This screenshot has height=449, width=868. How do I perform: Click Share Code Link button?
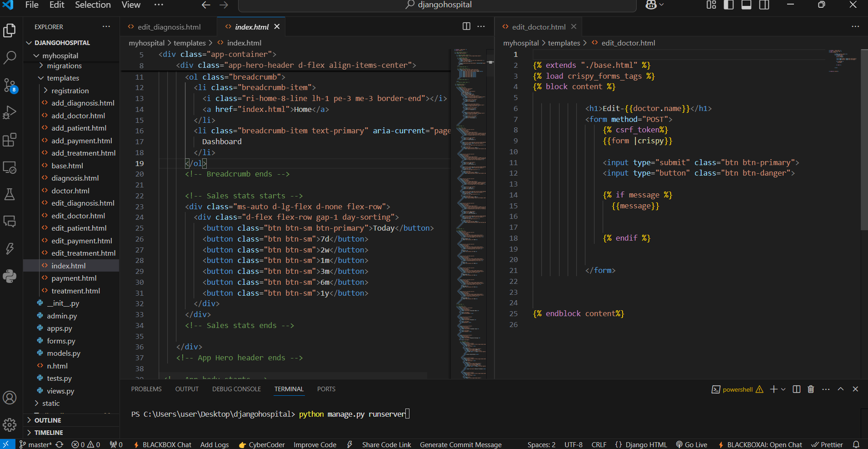(x=386, y=444)
